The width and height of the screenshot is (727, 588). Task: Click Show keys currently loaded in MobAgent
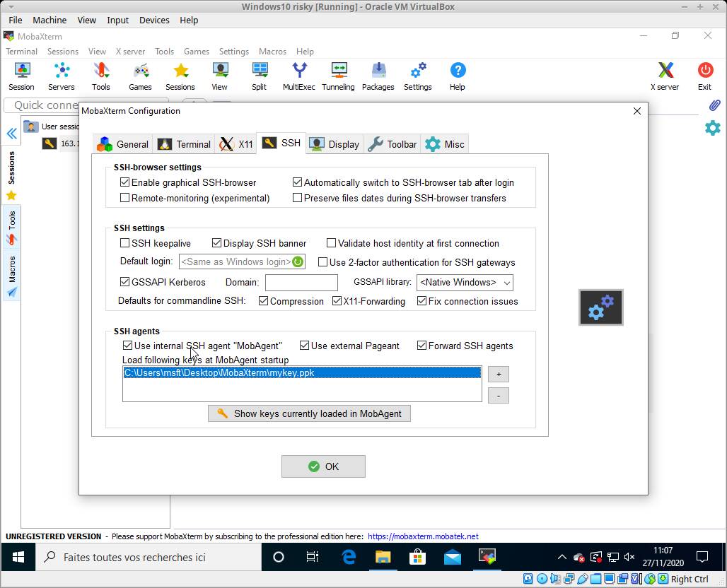(309, 413)
